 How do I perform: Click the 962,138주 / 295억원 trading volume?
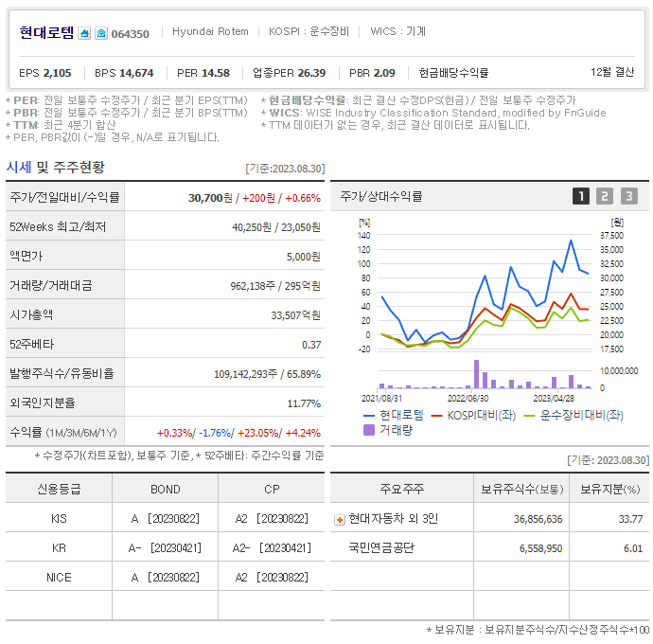pyautogui.click(x=275, y=286)
